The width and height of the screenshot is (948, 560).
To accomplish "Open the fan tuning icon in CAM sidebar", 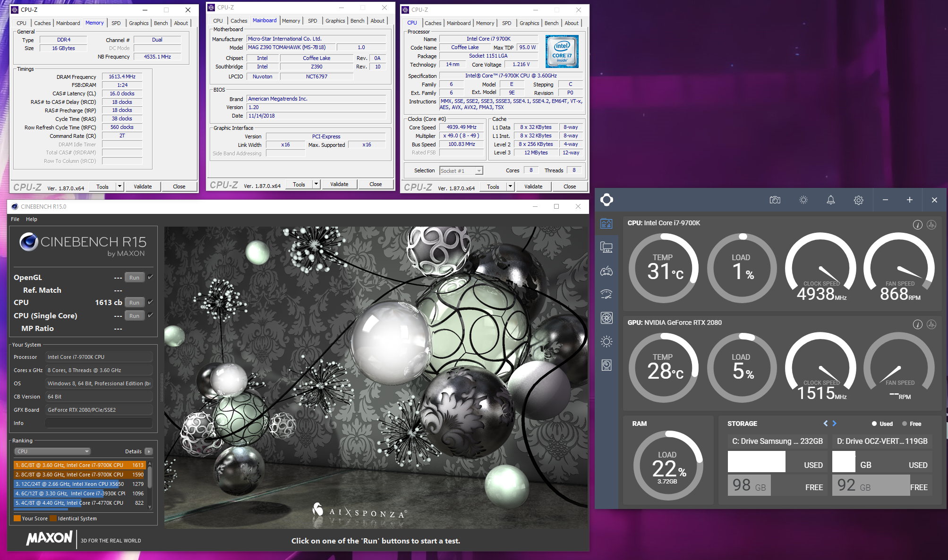I will 606,318.
